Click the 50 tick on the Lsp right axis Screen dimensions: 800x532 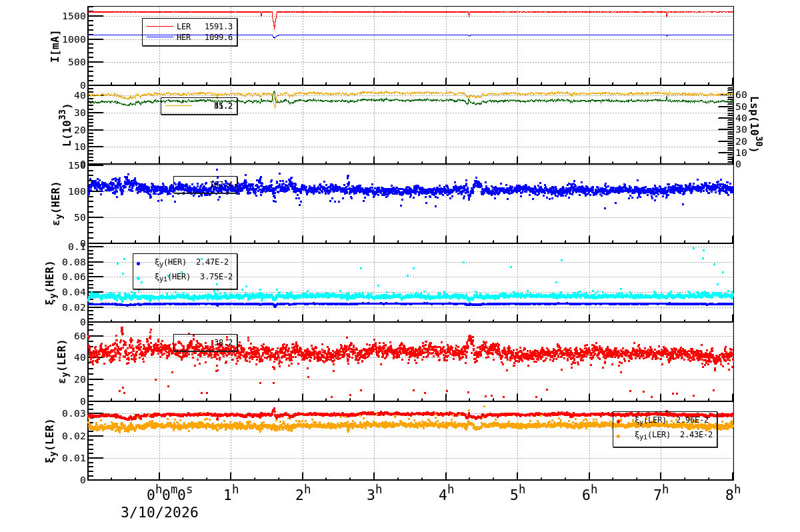pyautogui.click(x=740, y=107)
